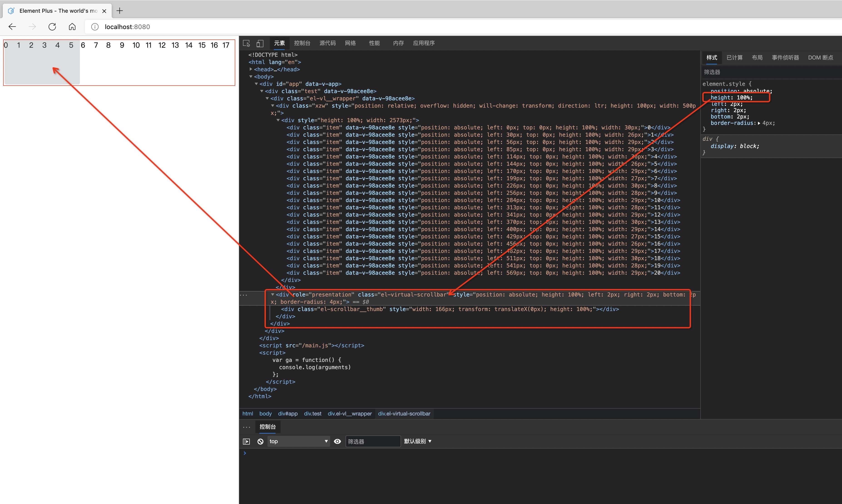842x504 pixels.
Task: Open the top frame selector dropdown
Action: 298,441
